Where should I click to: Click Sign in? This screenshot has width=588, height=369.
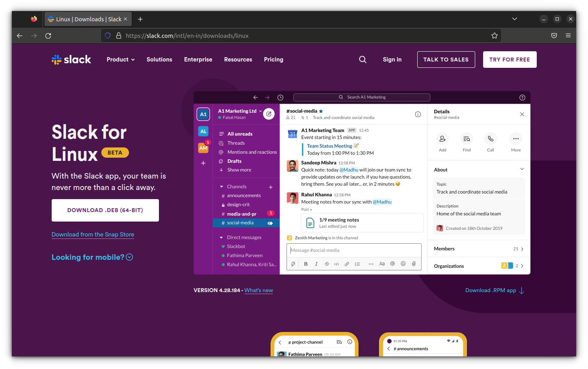pyautogui.click(x=392, y=60)
